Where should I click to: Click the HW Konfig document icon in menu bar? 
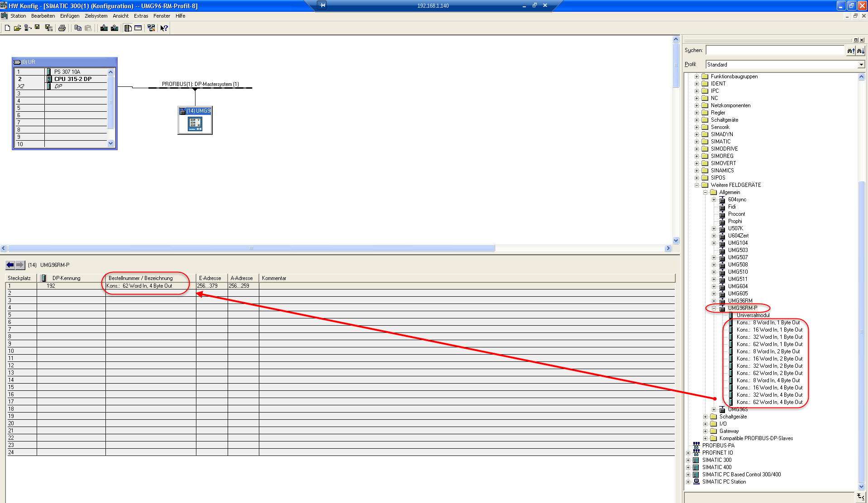pos(4,16)
